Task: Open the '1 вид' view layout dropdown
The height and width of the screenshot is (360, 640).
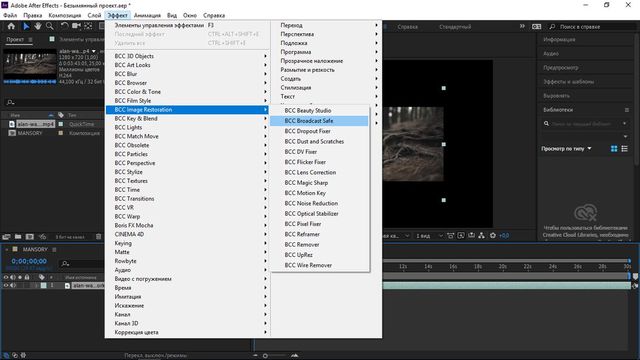Action: (429, 236)
